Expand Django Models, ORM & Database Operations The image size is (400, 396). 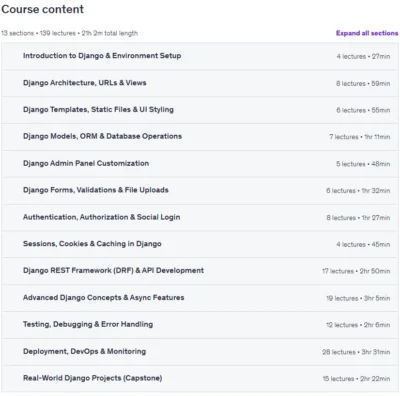(200, 137)
